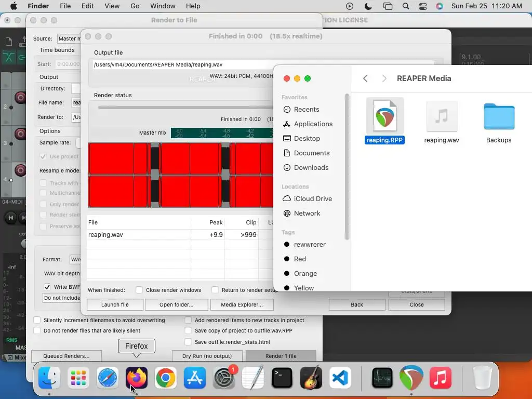Viewport: 532px width, 399px height.
Task: Open TextEdit from the Dock
Action: pos(253,378)
